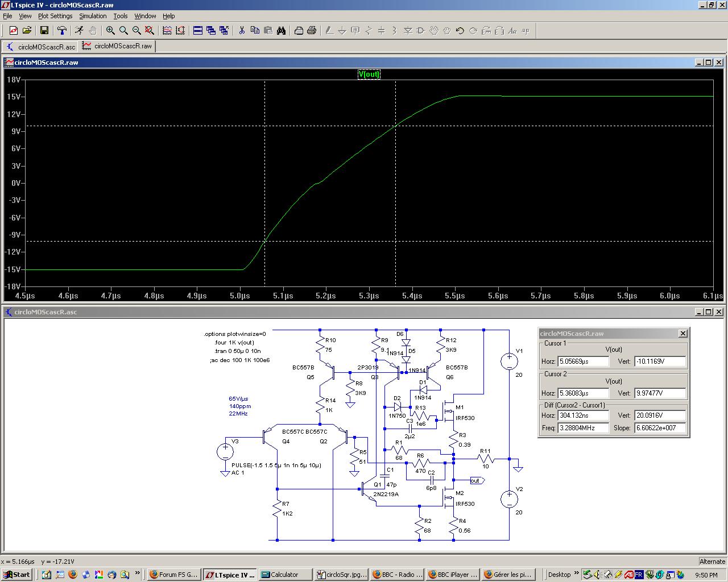
Task: Click the Windows Start button
Action: [16, 575]
